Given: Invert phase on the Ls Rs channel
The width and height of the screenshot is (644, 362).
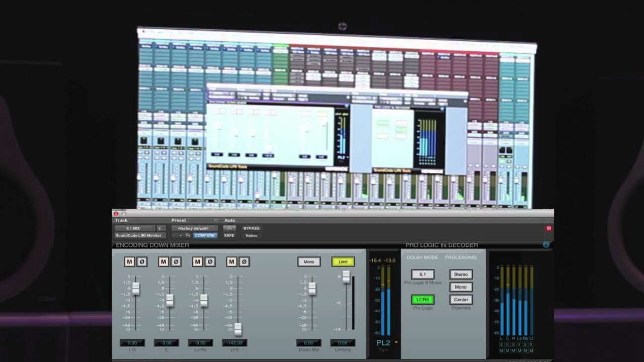Looking at the screenshot, I should point(210,261).
